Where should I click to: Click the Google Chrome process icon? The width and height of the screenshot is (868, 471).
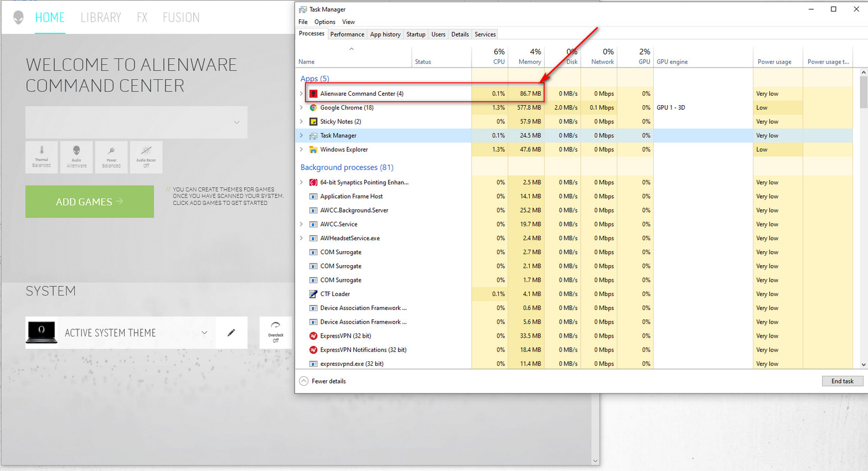pos(313,107)
